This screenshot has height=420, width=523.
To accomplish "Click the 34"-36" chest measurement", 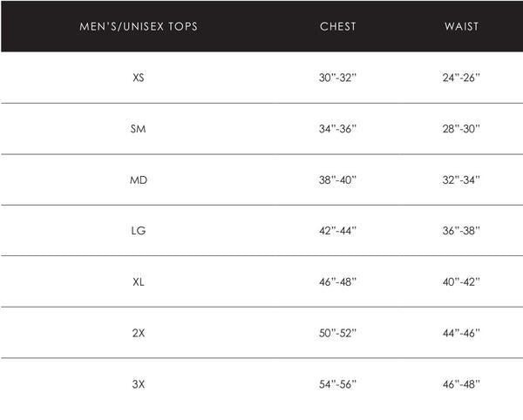I will click(338, 129).
